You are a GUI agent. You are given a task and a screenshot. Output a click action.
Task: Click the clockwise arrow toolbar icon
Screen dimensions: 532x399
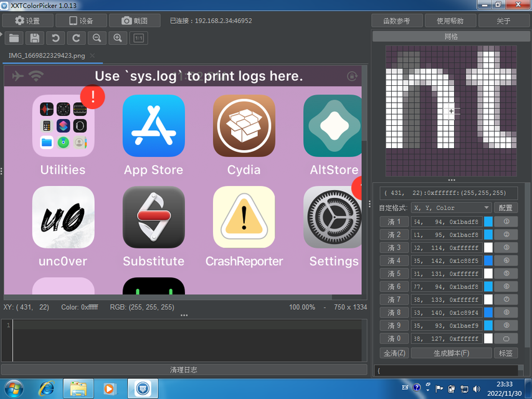[76, 38]
